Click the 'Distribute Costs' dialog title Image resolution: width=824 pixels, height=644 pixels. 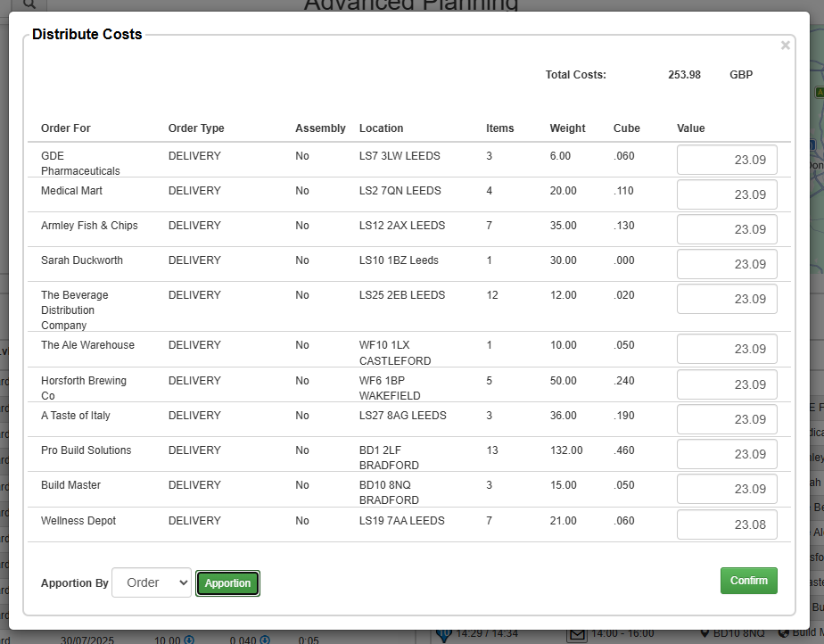[x=87, y=34]
